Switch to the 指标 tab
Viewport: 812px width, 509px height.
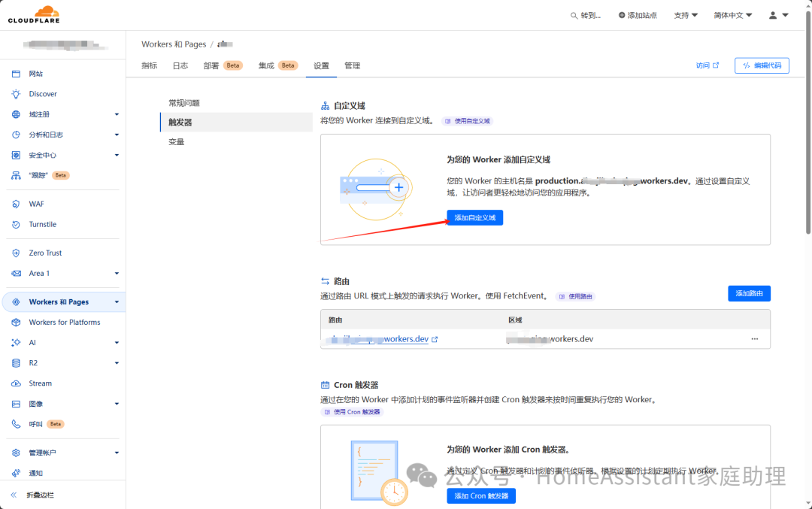point(149,65)
